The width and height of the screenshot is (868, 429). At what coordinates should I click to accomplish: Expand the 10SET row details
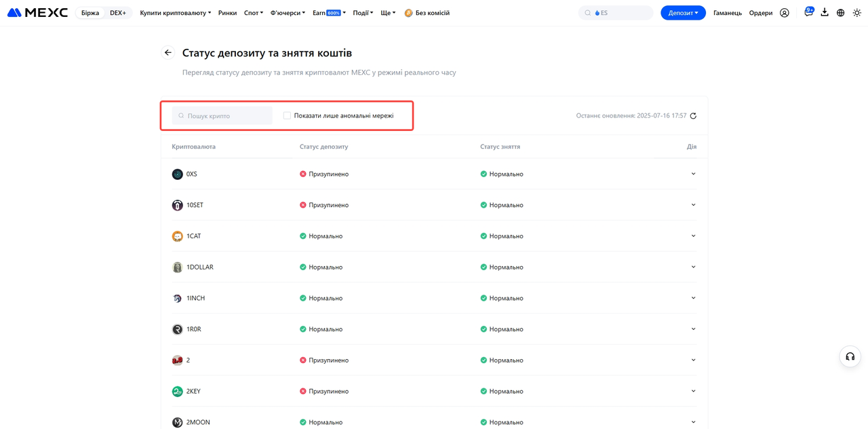693,205
